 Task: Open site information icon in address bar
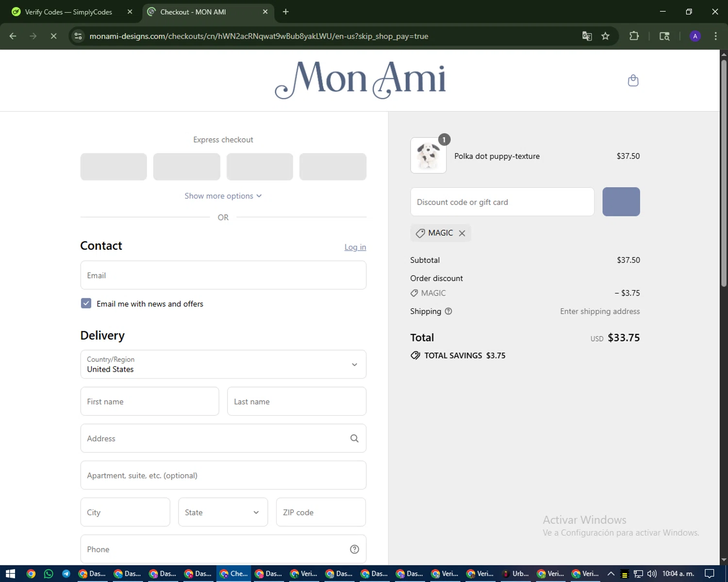pos(78,36)
